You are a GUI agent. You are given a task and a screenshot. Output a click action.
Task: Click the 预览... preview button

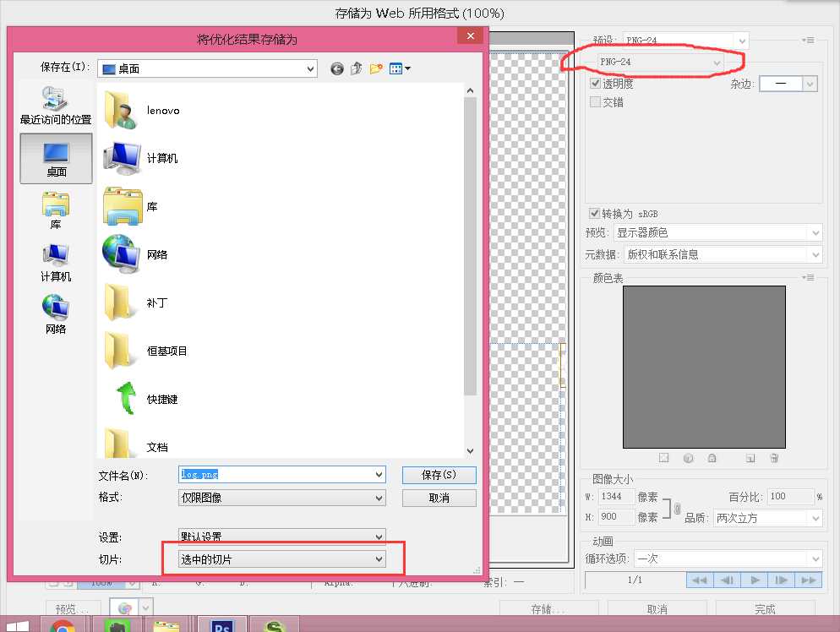pyautogui.click(x=72, y=609)
